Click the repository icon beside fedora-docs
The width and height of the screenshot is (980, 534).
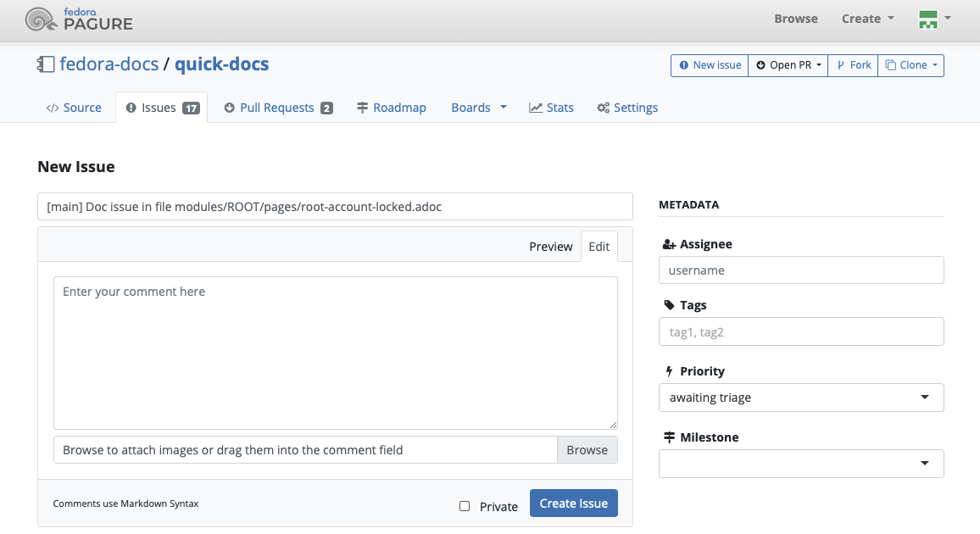pyautogui.click(x=45, y=64)
